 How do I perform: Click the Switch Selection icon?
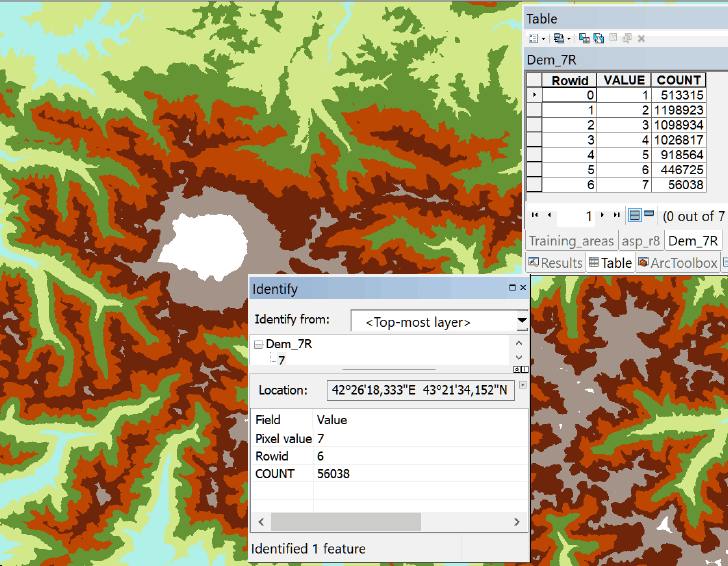[x=598, y=38]
